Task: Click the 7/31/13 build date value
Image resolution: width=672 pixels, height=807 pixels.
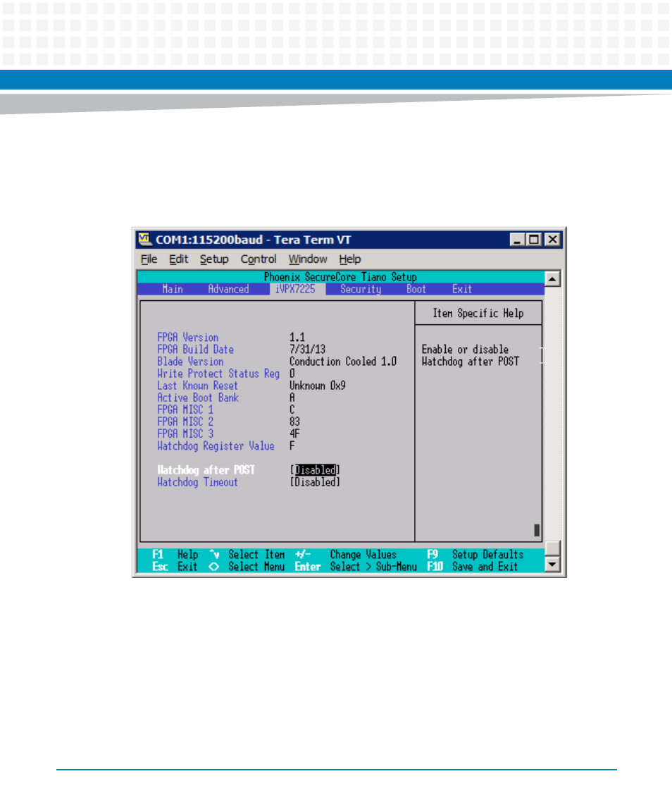Action: [308, 350]
